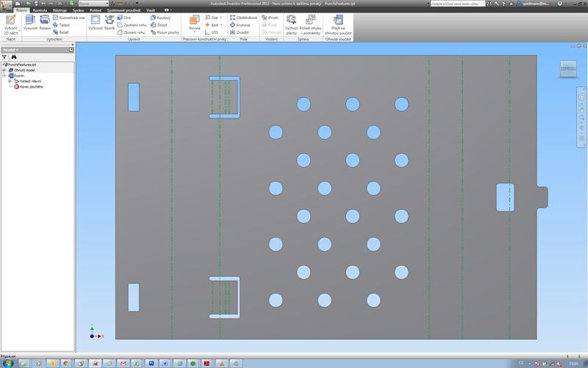The width and height of the screenshot is (588, 368).
Task: Click the Model browser help button
Action: pyautogui.click(x=71, y=50)
